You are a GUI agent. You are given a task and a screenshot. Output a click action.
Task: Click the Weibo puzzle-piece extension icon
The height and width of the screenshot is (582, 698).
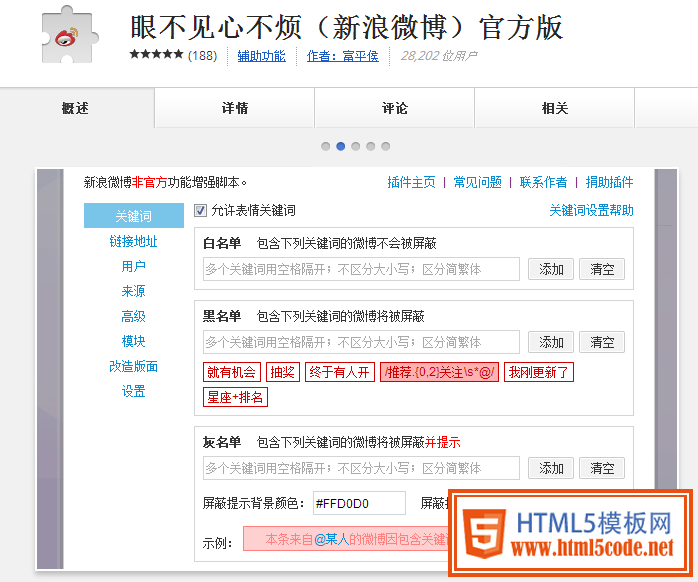click(69, 35)
